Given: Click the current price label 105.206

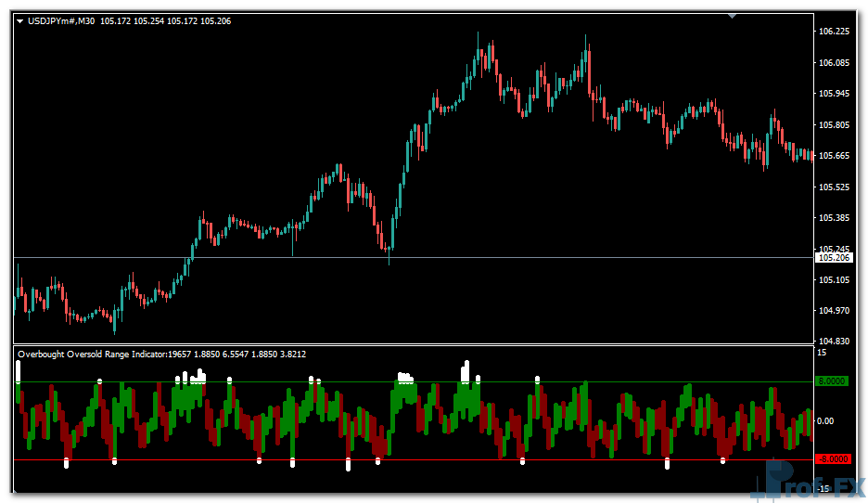Looking at the screenshot, I should coord(831,257).
